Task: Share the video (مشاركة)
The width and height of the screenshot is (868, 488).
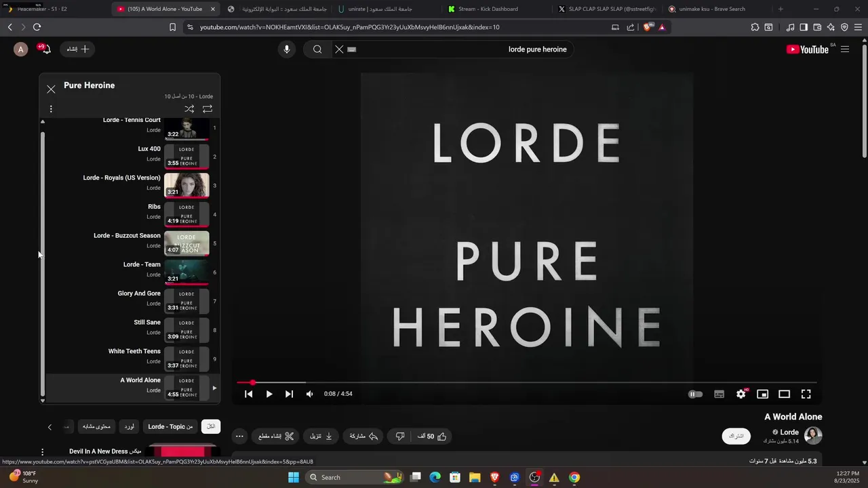Action: (363, 436)
